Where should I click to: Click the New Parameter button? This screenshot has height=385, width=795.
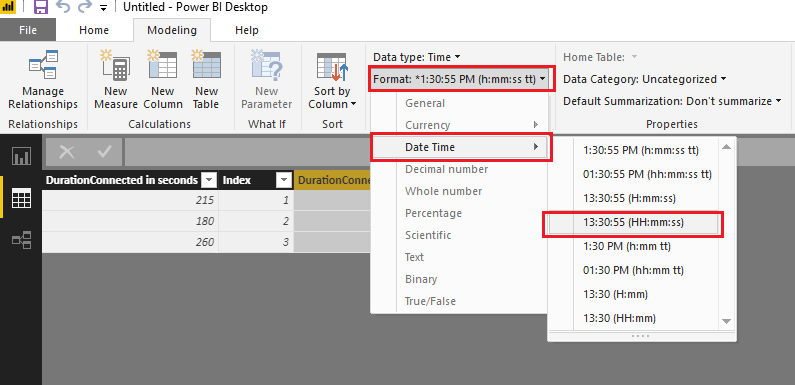tap(267, 80)
